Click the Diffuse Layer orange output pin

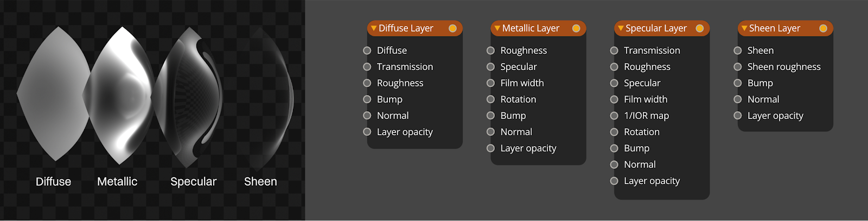point(452,28)
